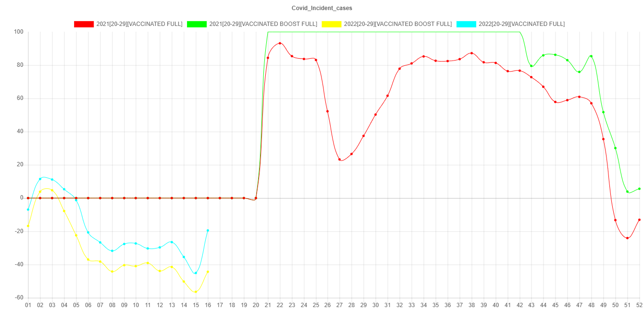Click the Covid_Incident_cases chart title
This screenshot has width=644, height=322.
[x=322, y=8]
